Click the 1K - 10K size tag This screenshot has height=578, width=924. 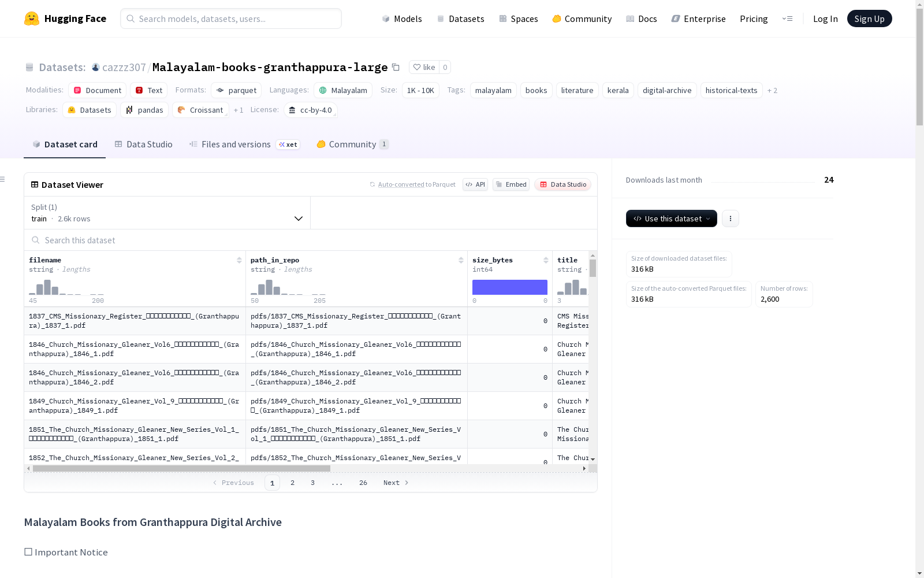(x=420, y=90)
